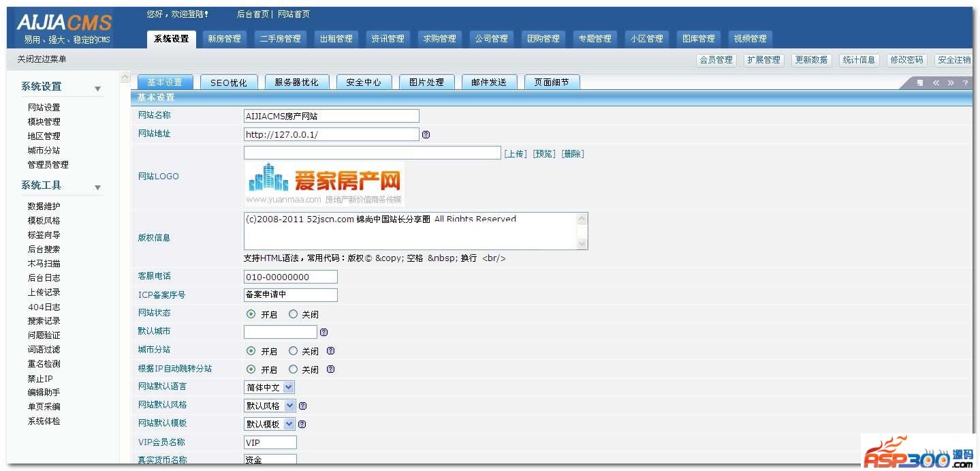Click into the 网站名称 input field
980x471 pixels.
[332, 117]
